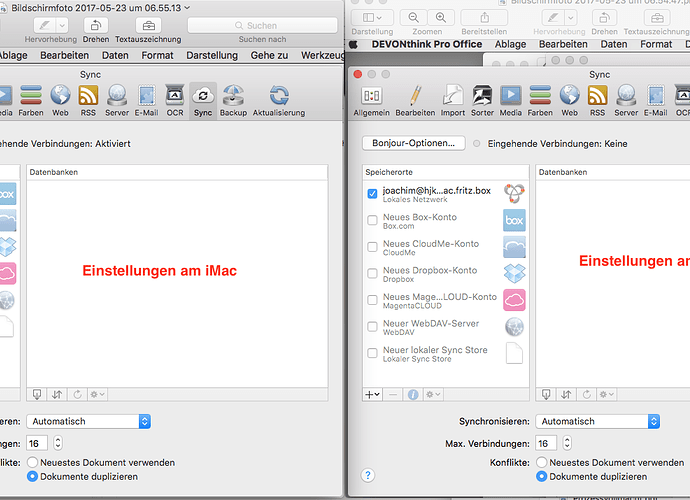Select Dokumente duplizieren in left window

click(x=32, y=477)
